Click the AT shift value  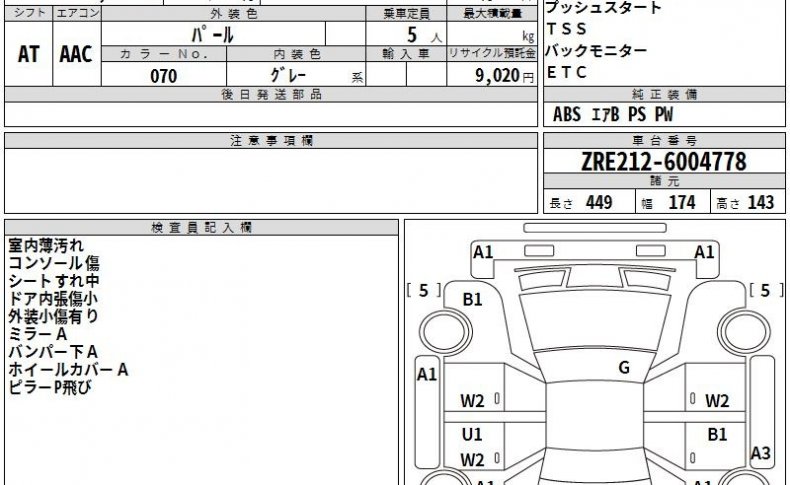point(28,54)
